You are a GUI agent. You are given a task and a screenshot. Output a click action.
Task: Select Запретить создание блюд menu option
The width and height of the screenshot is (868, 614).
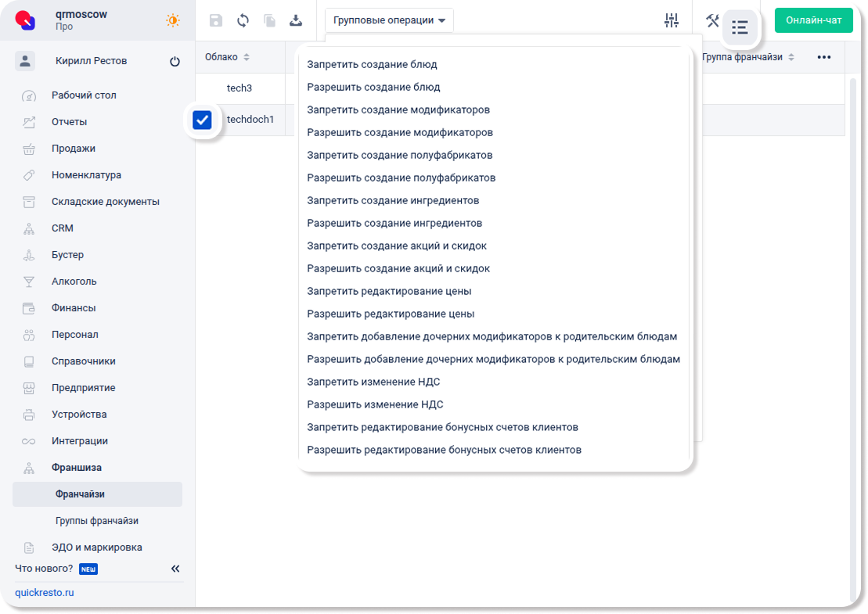[372, 64]
